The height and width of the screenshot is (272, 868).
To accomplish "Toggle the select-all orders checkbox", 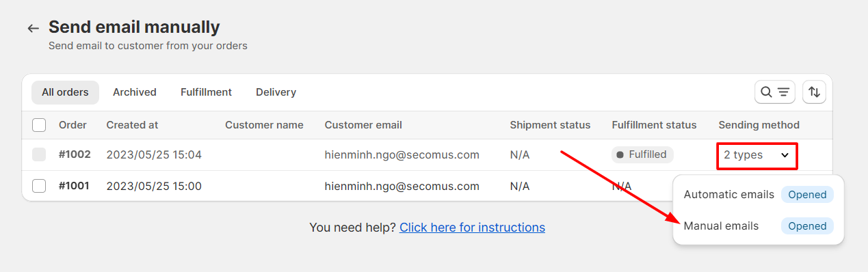I will (39, 125).
